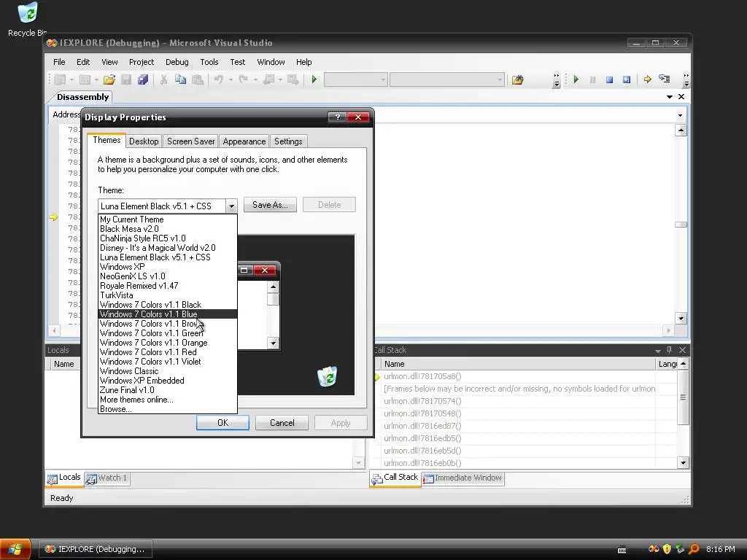Switch to the Settings tab
The height and width of the screenshot is (560, 747).
click(288, 141)
